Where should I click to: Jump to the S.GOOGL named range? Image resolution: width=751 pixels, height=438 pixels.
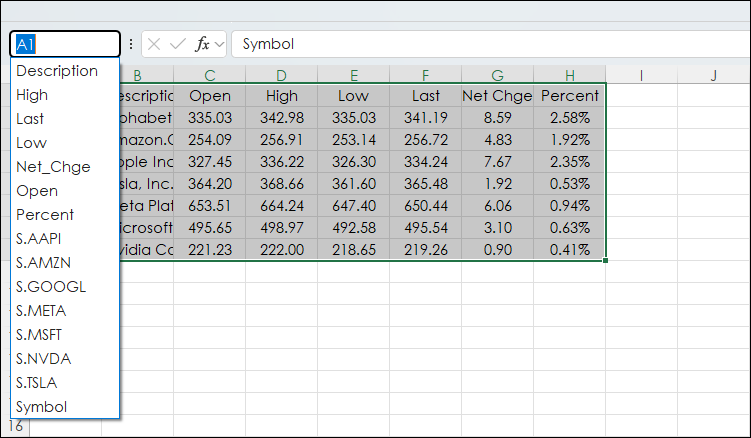click(65, 287)
